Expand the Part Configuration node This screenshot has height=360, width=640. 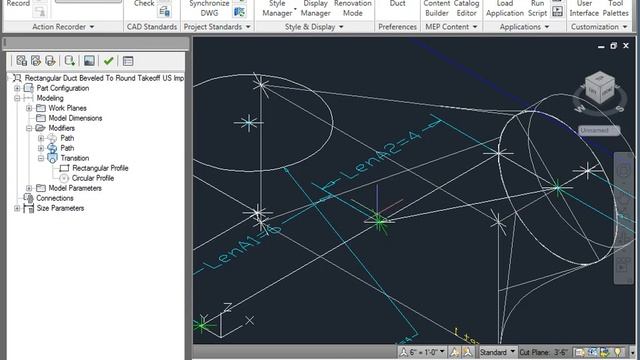pos(17,88)
